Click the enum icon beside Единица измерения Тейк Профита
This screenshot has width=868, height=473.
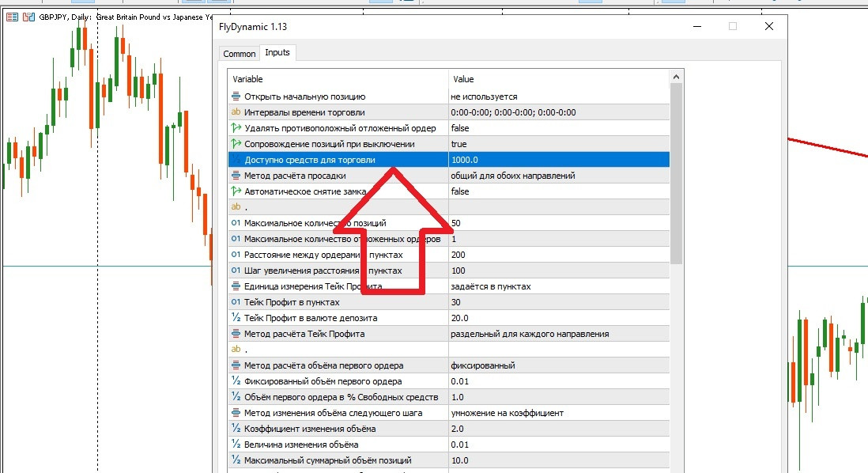point(236,286)
